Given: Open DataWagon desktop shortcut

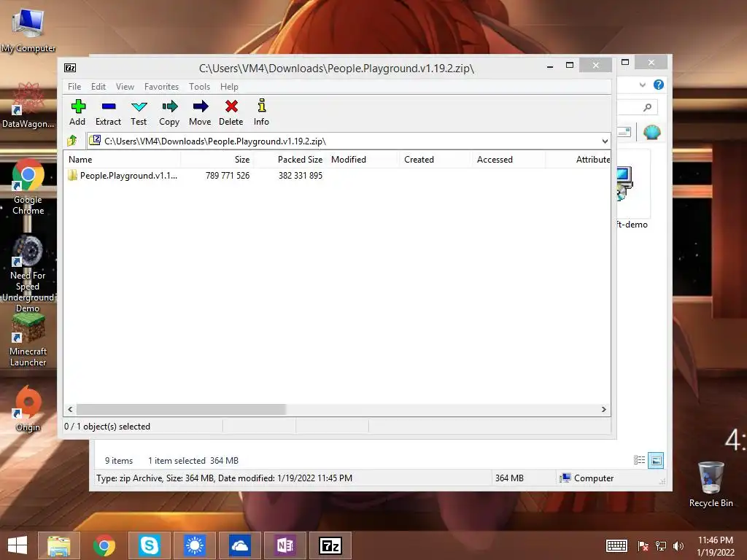Looking at the screenshot, I should [28, 105].
